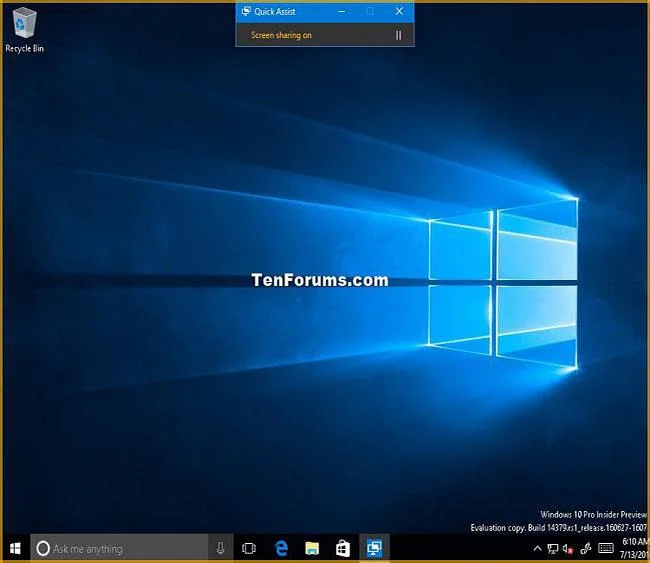Image resolution: width=650 pixels, height=563 pixels.
Task: Open the clock showing 6:10 AM
Action: [x=634, y=548]
